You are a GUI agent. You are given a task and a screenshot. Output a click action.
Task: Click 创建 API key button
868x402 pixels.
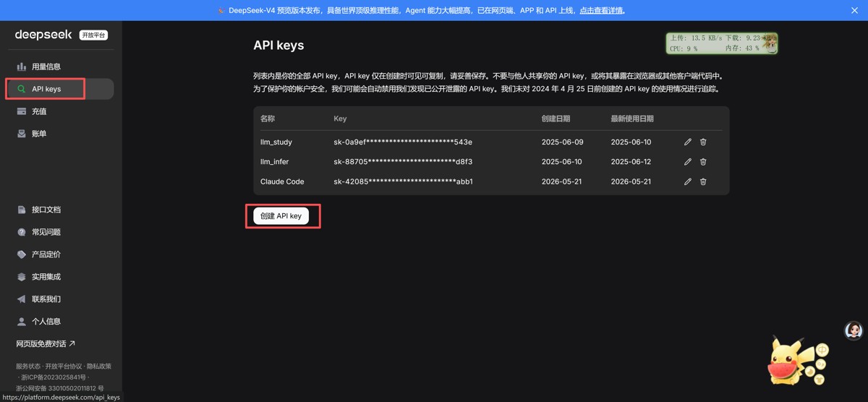point(281,216)
